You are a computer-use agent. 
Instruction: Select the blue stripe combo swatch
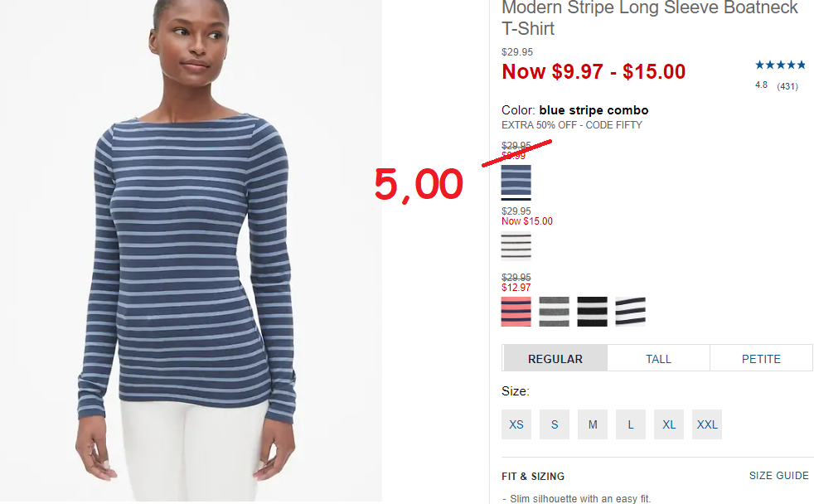pos(516,180)
